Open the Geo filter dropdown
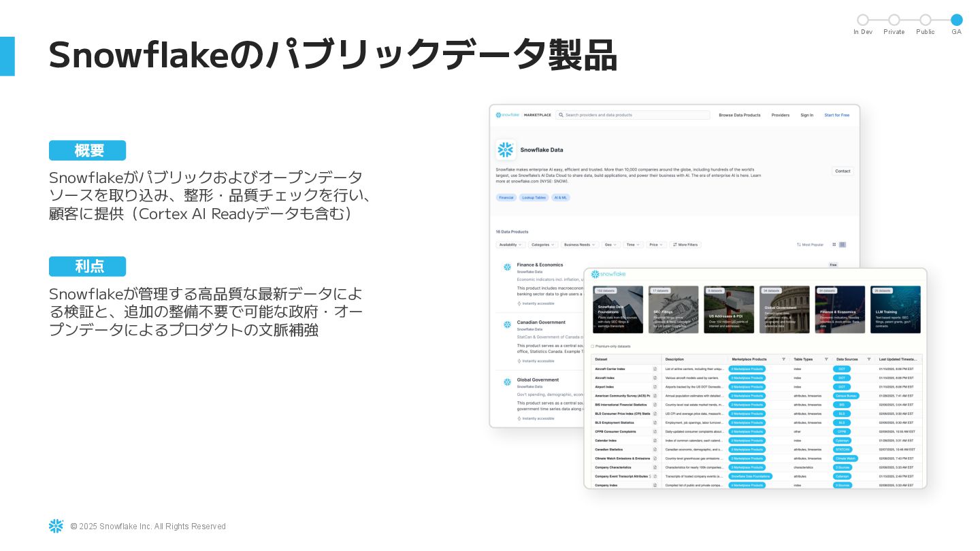The image size is (980, 551). [x=610, y=244]
